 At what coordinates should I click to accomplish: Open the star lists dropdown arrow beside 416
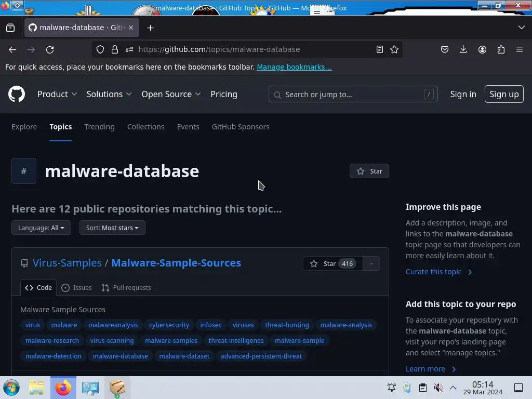pos(371,263)
